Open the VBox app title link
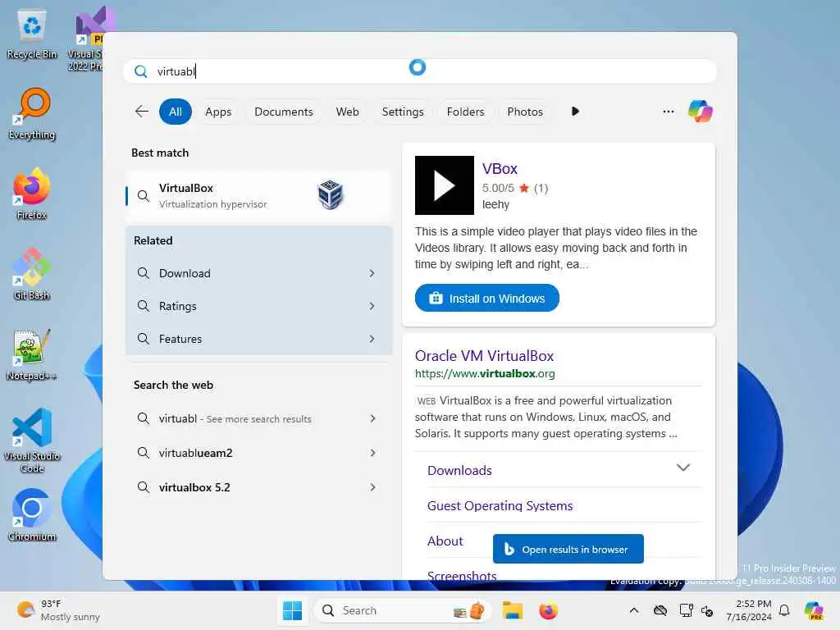 500,169
